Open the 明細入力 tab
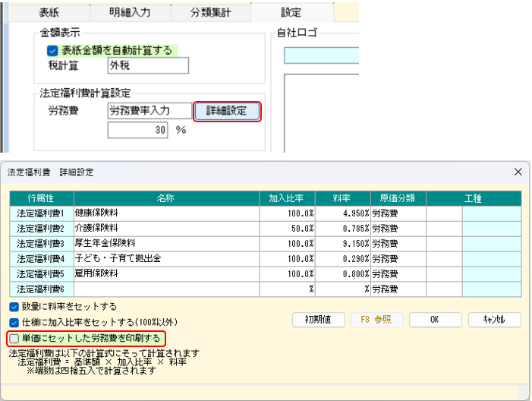Image resolution: width=532 pixels, height=401 pixels. click(x=128, y=12)
